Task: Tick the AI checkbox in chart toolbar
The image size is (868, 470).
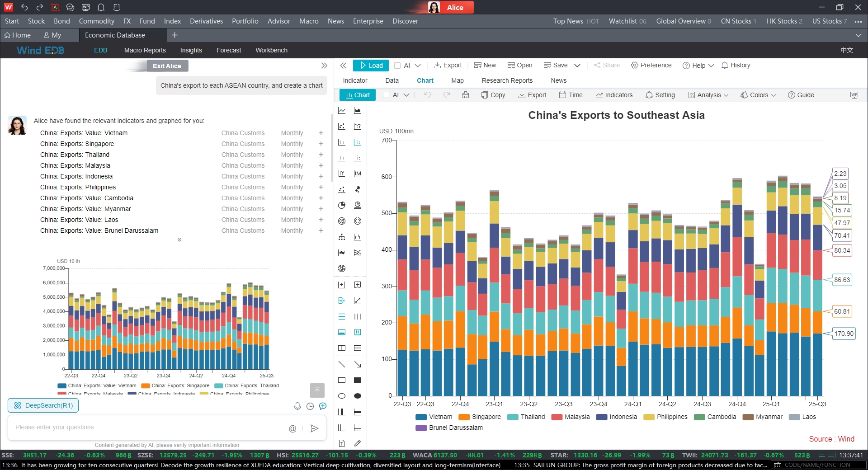Action: coord(386,95)
